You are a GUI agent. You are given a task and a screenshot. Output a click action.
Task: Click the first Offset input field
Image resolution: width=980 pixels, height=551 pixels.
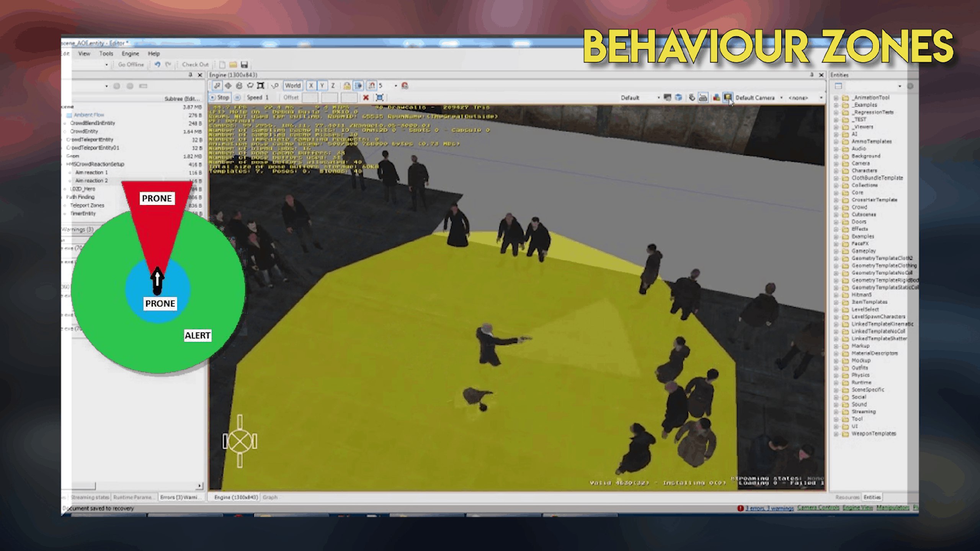click(310, 98)
